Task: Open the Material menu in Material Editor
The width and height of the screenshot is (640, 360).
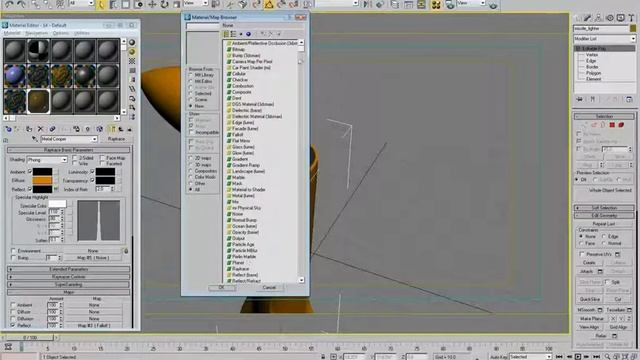Action: tap(12, 33)
